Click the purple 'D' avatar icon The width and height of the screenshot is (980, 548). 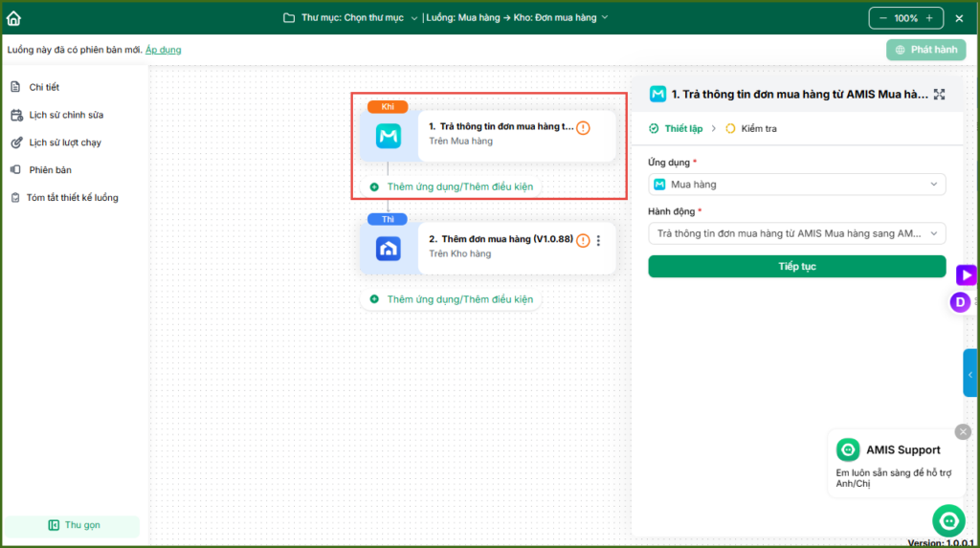pyautogui.click(x=960, y=302)
